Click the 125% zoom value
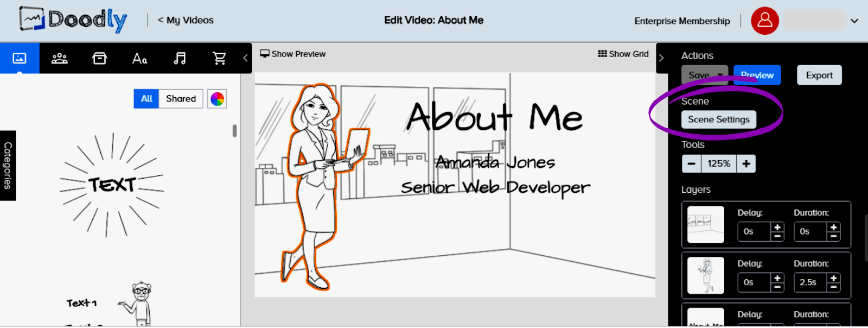The image size is (868, 328). pyautogui.click(x=719, y=163)
